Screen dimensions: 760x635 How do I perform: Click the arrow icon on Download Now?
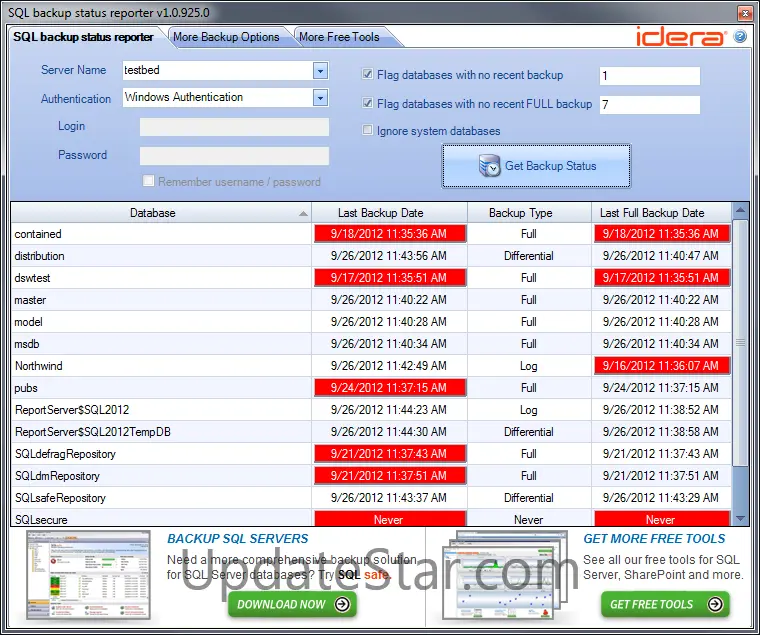[342, 604]
